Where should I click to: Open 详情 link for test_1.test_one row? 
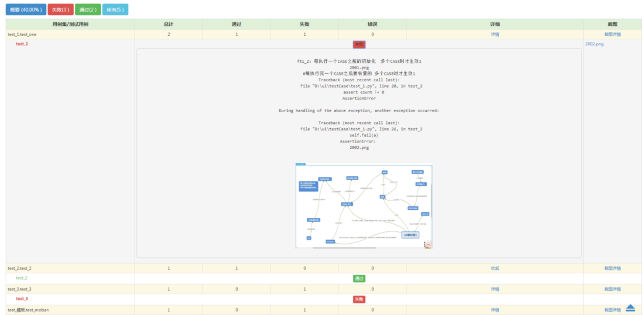[x=495, y=34]
